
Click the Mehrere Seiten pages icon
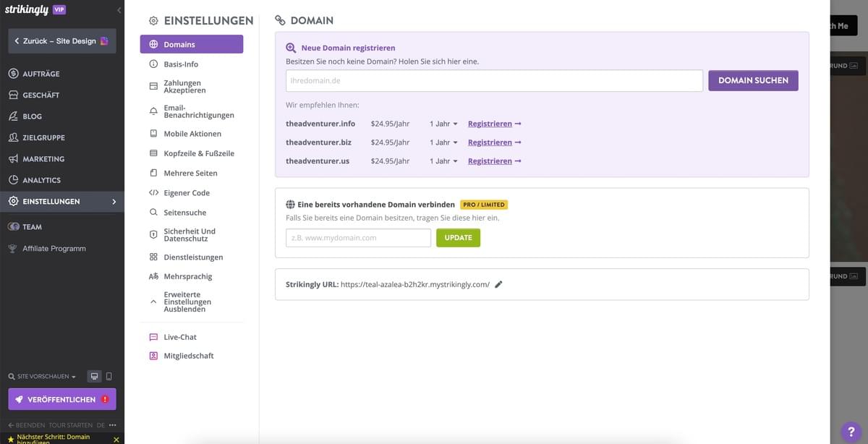click(153, 174)
